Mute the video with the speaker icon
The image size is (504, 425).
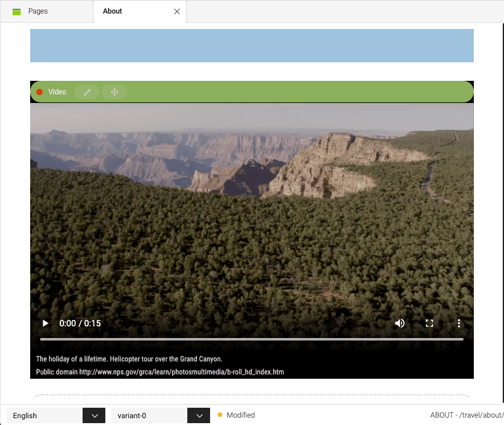[x=399, y=323]
